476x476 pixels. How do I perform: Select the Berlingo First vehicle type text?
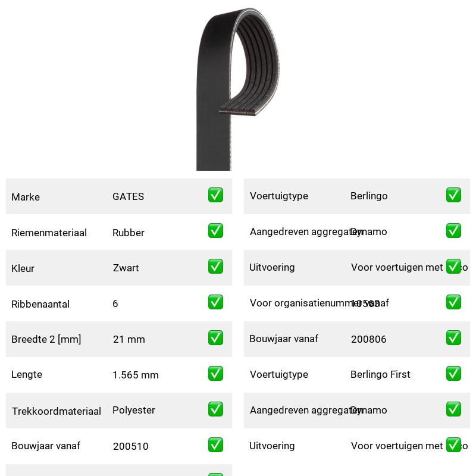[x=380, y=374]
